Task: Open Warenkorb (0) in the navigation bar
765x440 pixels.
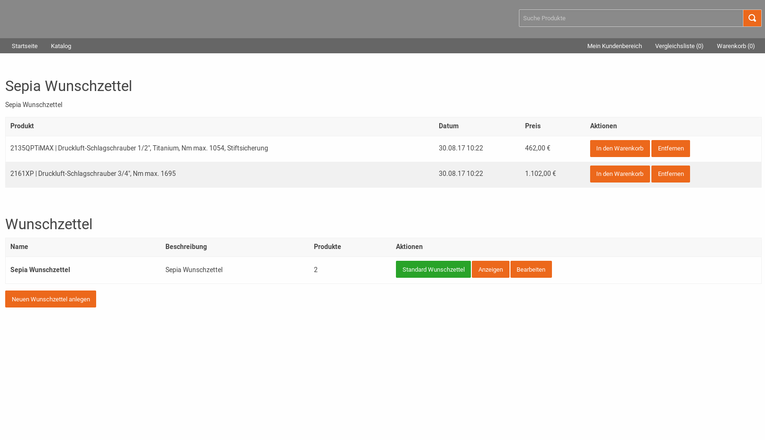Action: [737, 46]
